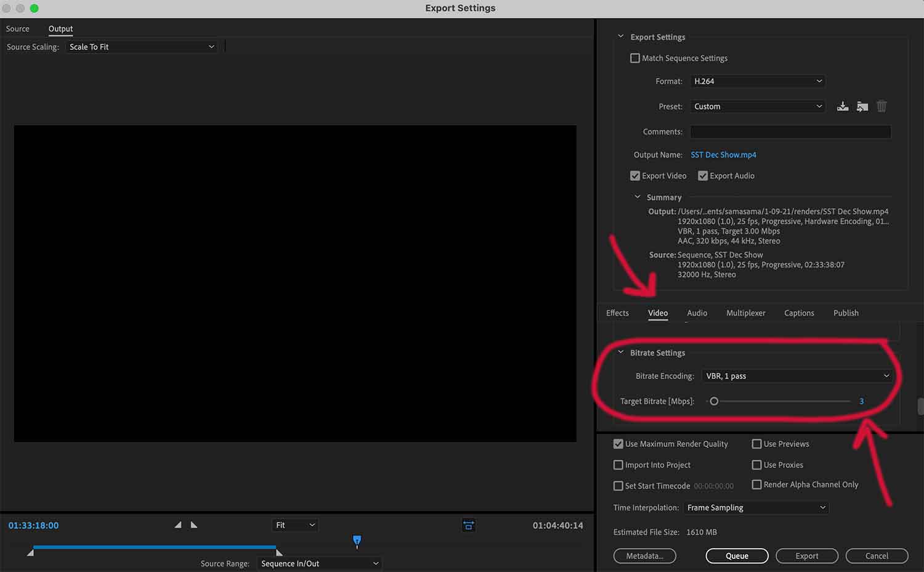Click the crop output icon above the timeline
This screenshot has height=572, width=924.
point(468,525)
